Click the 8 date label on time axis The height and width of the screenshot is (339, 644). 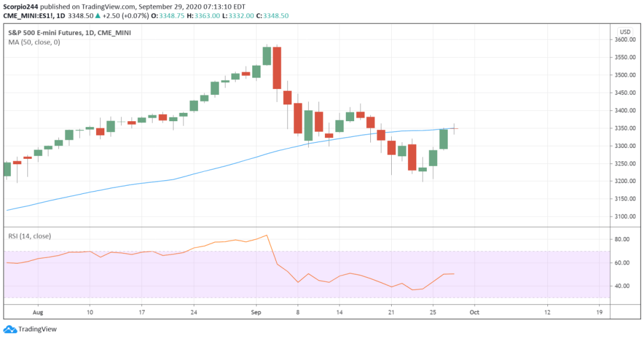(x=298, y=312)
